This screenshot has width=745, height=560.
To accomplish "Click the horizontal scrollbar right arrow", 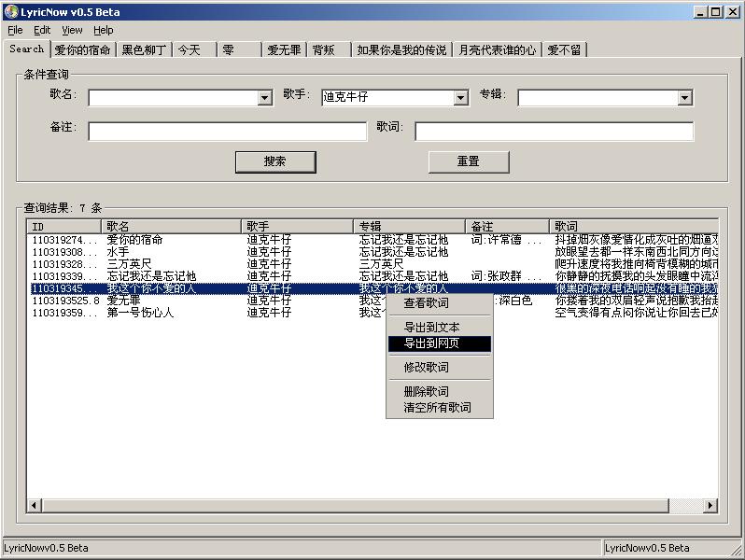I will point(713,505).
